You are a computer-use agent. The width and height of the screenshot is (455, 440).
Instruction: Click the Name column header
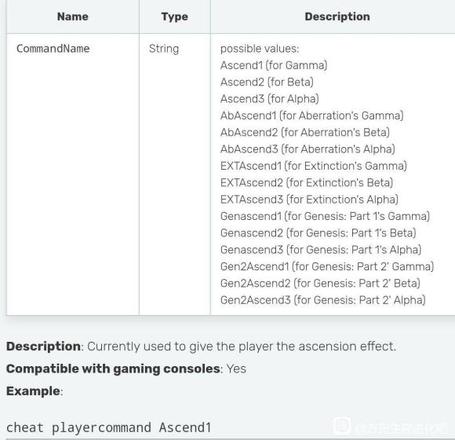[x=73, y=16]
